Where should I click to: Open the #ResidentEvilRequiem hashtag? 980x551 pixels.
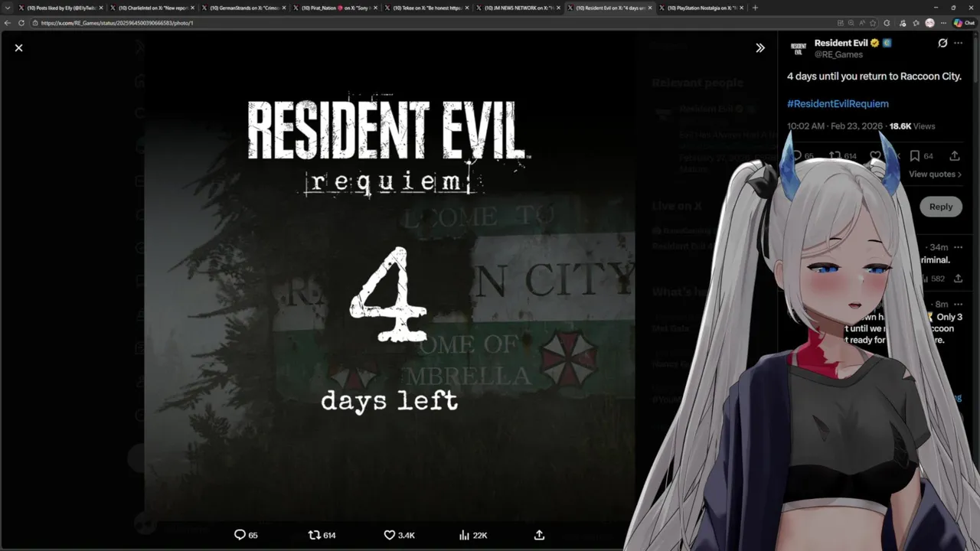838,103
